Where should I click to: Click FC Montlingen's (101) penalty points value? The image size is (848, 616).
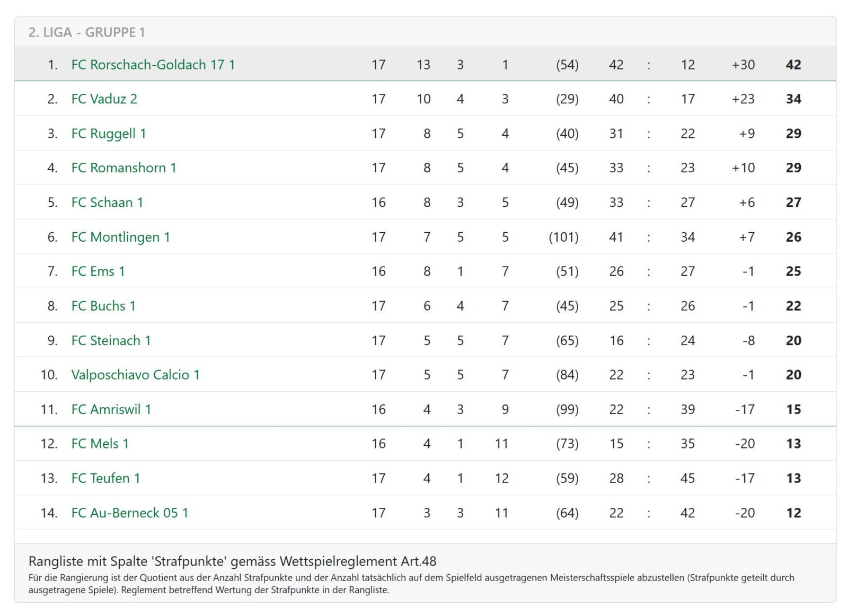(563, 237)
